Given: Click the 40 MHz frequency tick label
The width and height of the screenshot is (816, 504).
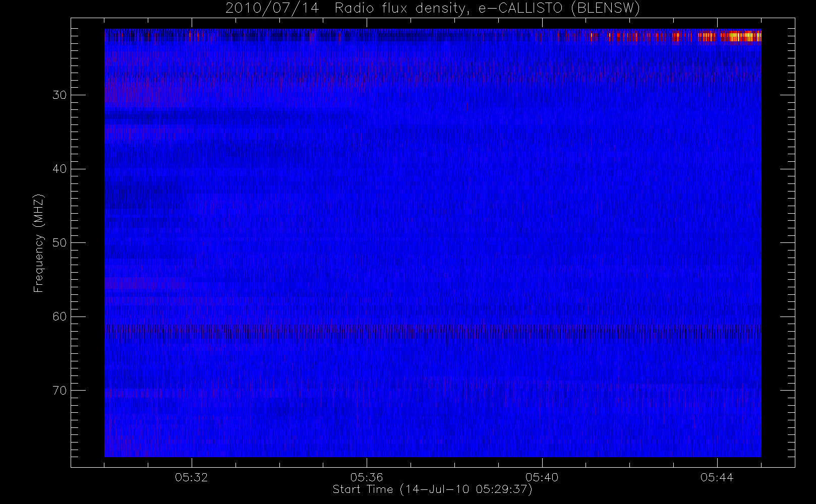Looking at the screenshot, I should pos(60,169).
